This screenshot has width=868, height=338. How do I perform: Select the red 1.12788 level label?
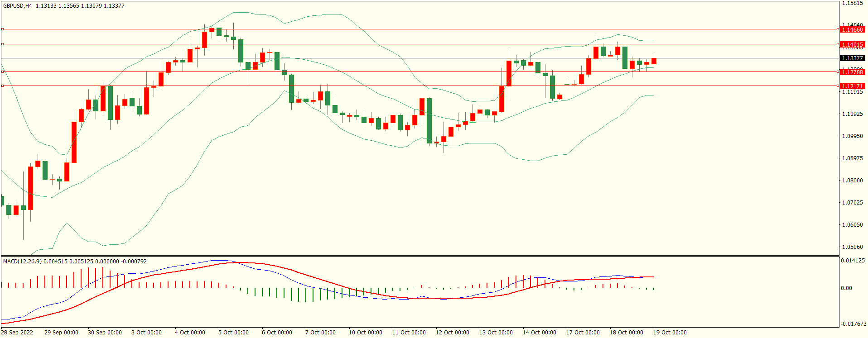tap(852, 72)
